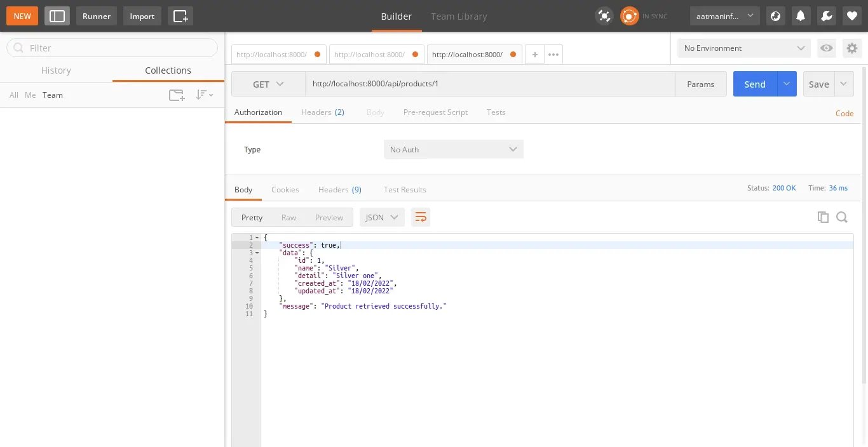
Task: Open the wrench settings icon
Action: click(x=826, y=16)
